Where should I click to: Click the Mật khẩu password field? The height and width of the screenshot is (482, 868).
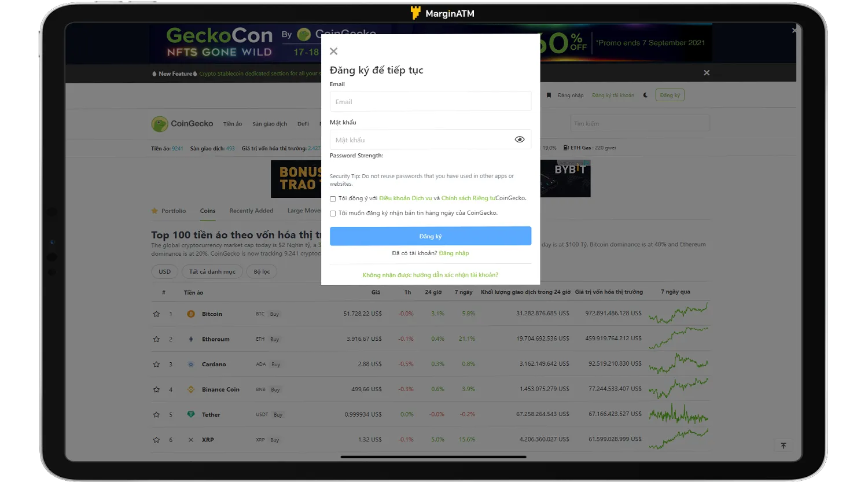point(431,139)
